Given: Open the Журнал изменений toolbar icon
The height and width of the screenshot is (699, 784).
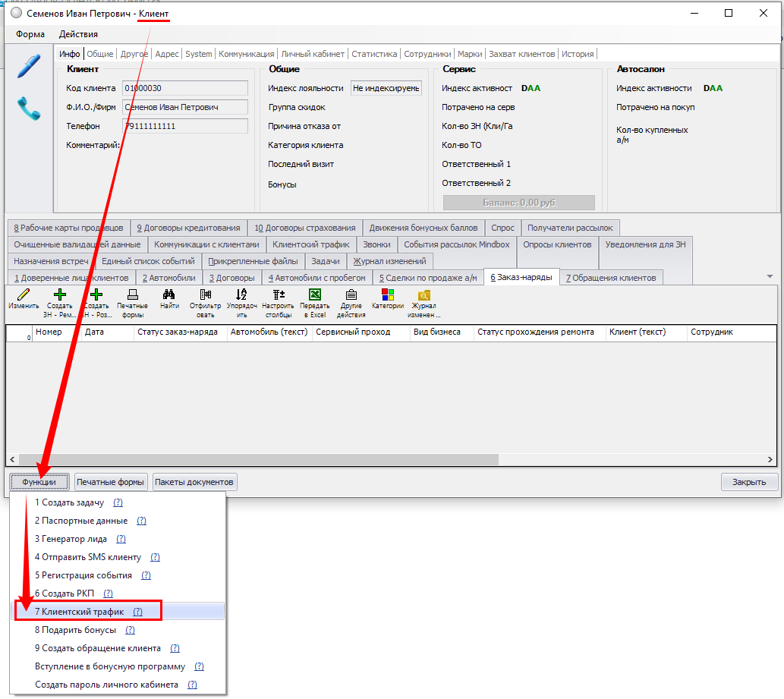Looking at the screenshot, I should pyautogui.click(x=424, y=295).
